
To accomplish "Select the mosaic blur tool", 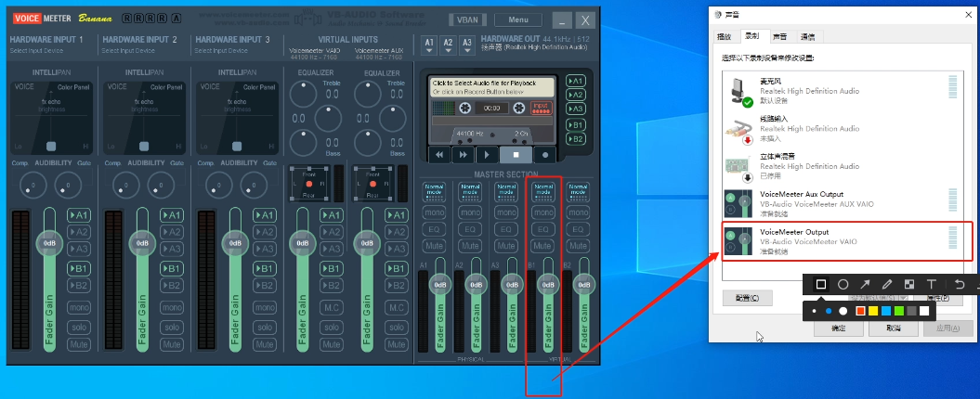I will point(909,285).
